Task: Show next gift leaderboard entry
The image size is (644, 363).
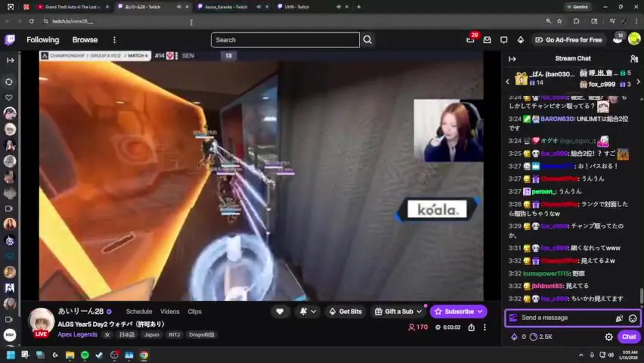Action: [x=638, y=81]
